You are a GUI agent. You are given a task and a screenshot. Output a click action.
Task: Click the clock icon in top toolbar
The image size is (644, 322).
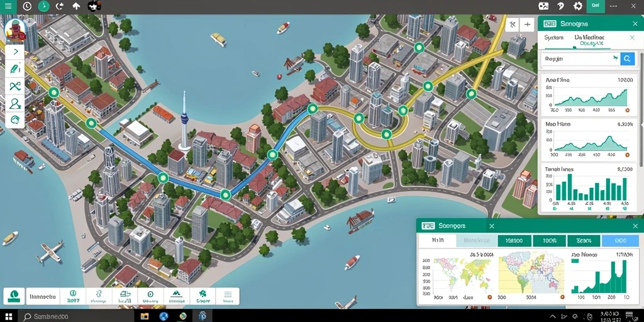[27, 6]
